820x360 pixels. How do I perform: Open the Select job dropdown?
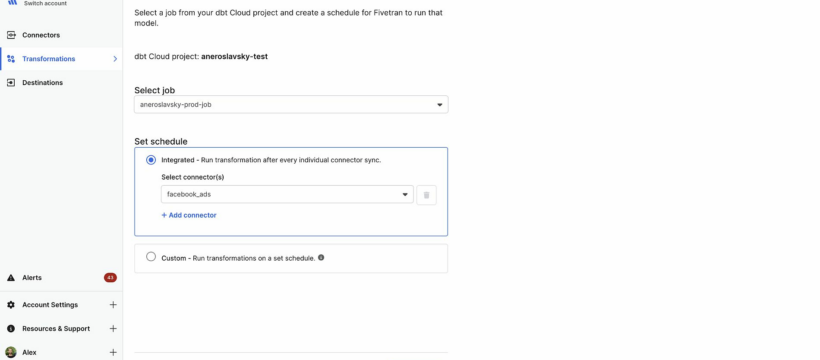pyautogui.click(x=291, y=105)
